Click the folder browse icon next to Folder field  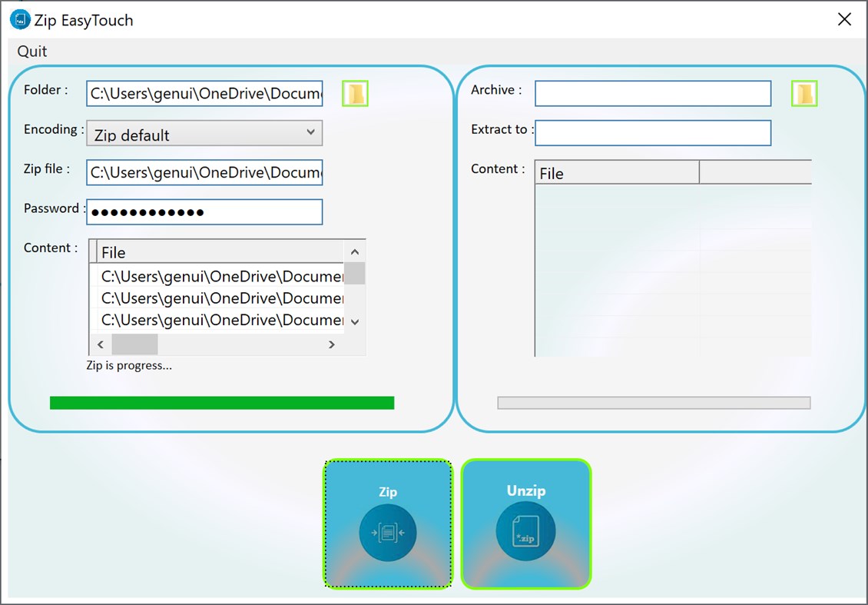[x=354, y=93]
